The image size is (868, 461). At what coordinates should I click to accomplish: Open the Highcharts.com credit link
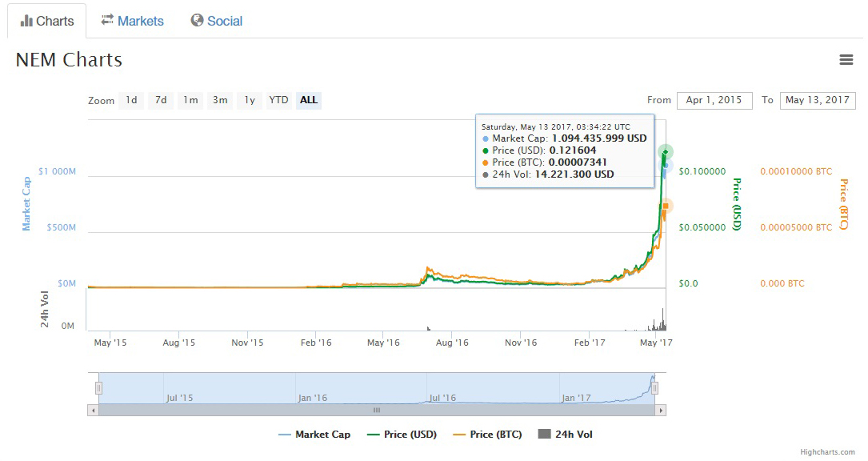tap(827, 452)
